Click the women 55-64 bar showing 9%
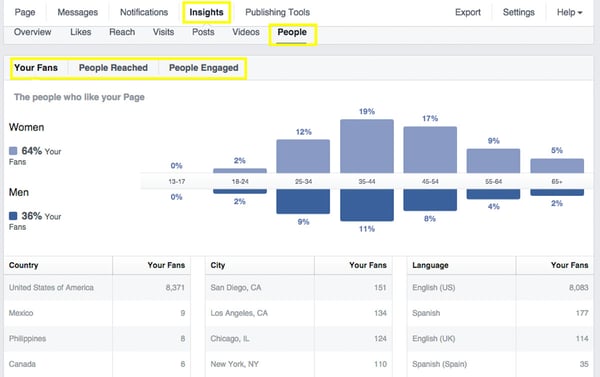600x377 pixels. (493, 161)
